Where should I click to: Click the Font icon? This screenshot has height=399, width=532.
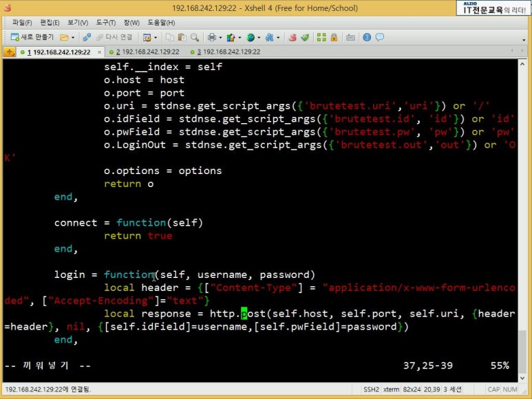pyautogui.click(x=269, y=37)
